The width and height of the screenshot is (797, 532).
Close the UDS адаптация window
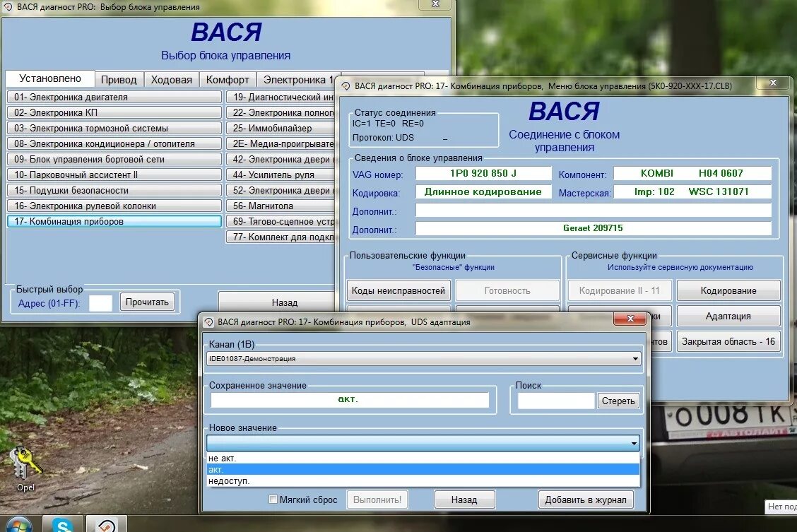[x=630, y=319]
